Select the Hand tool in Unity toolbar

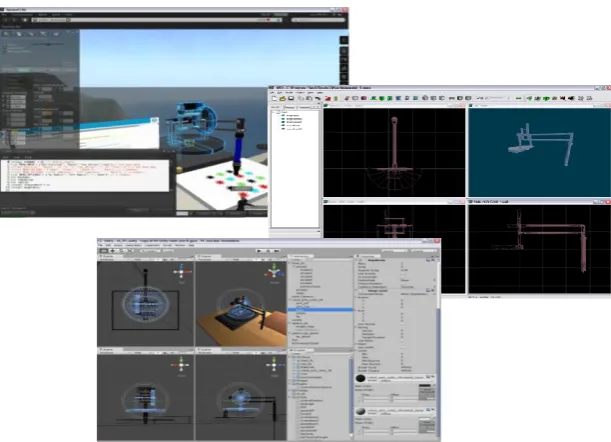click(103, 251)
